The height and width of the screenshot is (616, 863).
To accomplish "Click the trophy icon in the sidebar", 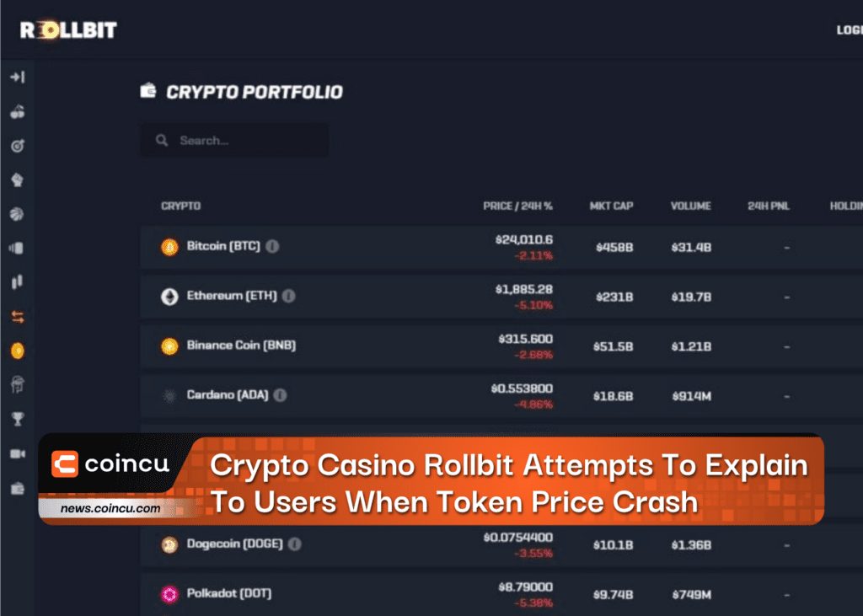I will click(17, 419).
